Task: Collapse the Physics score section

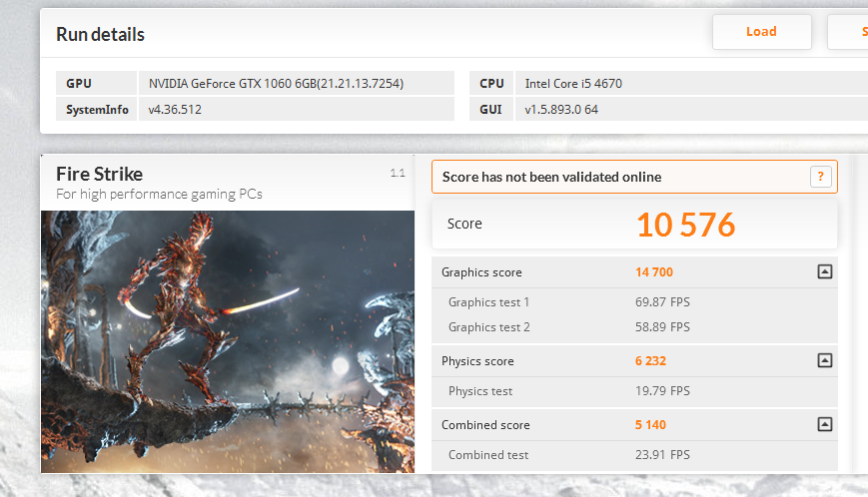Action: pos(824,360)
